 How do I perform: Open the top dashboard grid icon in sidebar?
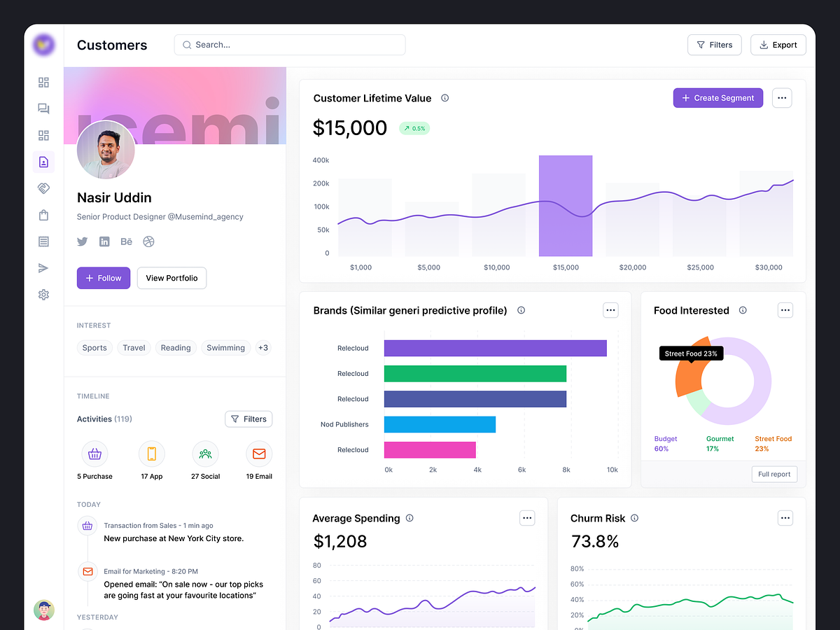click(x=43, y=82)
